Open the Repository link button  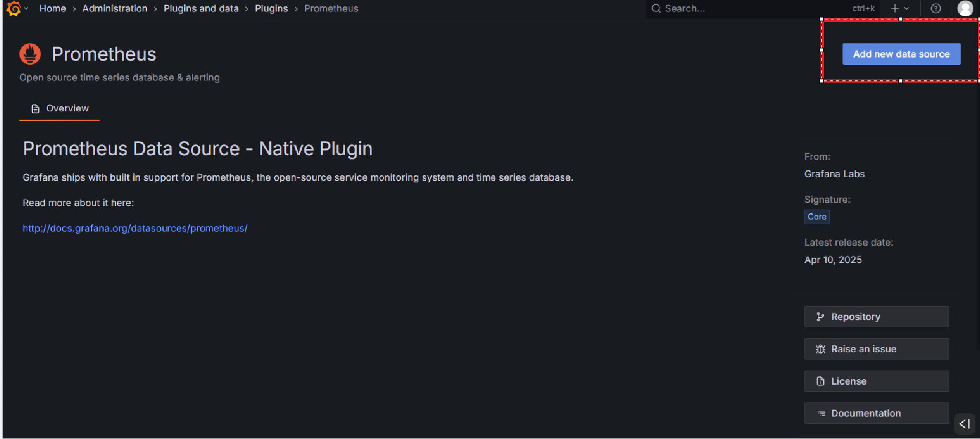[x=876, y=317]
